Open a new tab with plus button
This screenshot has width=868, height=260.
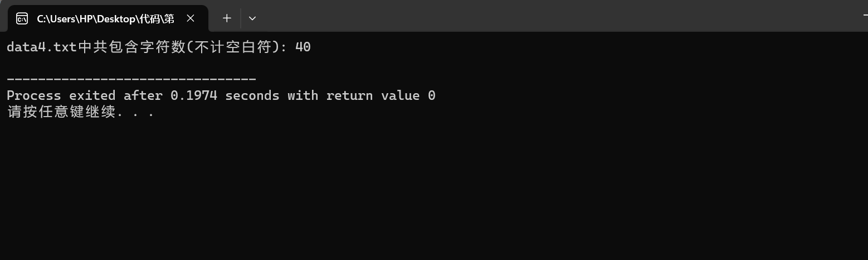coord(227,18)
